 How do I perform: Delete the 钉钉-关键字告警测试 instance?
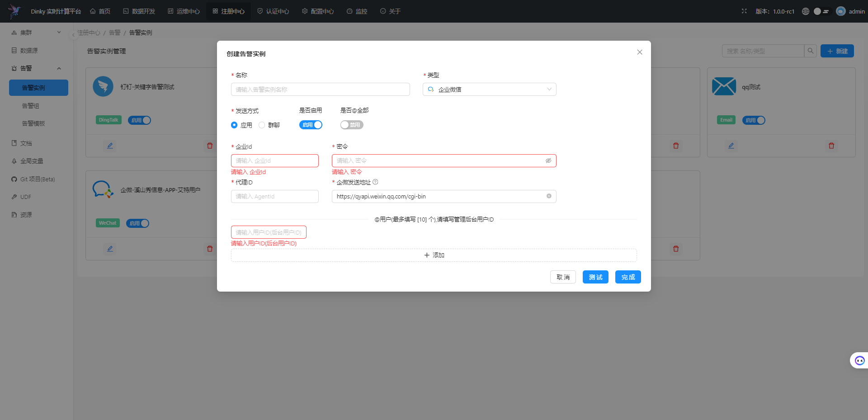(x=210, y=146)
